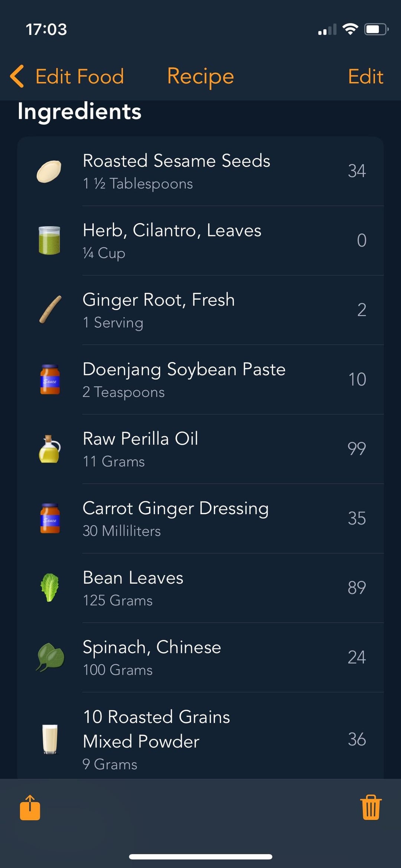
Task: Select Carrot Ginger Dressing row
Action: (176, 518)
